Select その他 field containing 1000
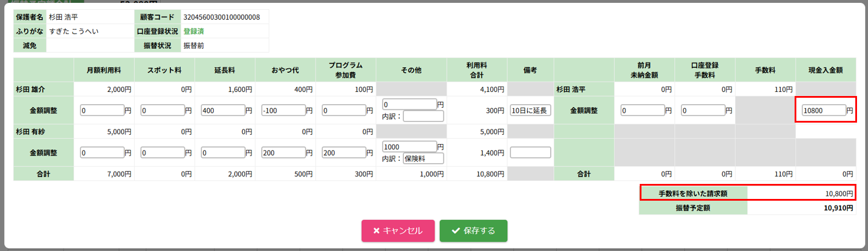868x251 pixels. [x=409, y=147]
